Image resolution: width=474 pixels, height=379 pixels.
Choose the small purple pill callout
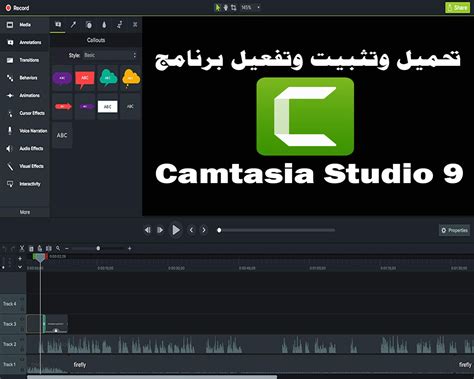coord(85,106)
